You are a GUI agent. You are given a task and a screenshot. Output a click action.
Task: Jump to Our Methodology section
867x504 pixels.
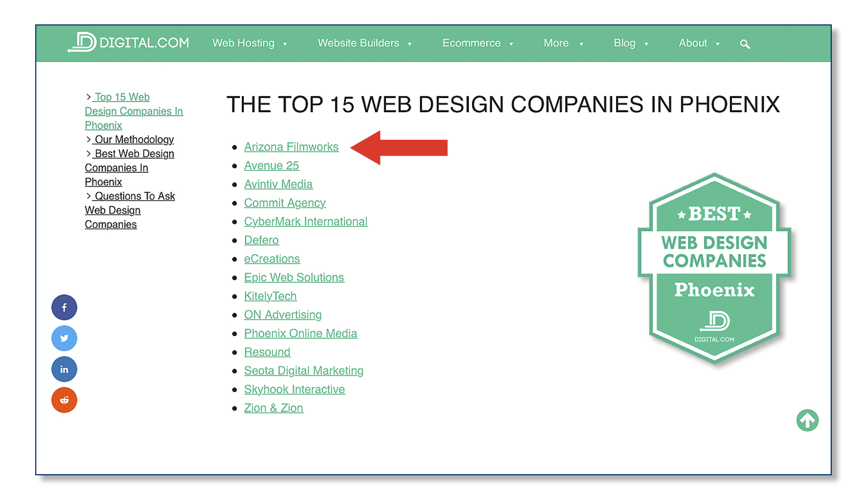(134, 140)
